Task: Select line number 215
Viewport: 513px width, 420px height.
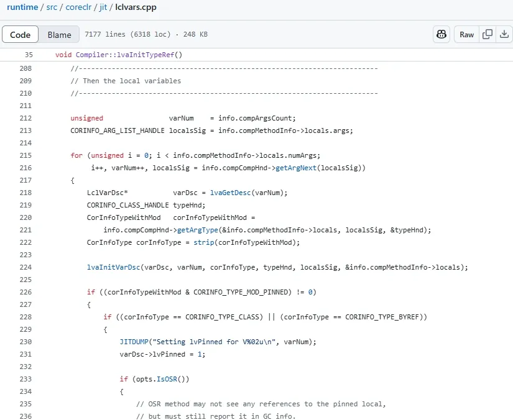Action: click(x=25, y=155)
